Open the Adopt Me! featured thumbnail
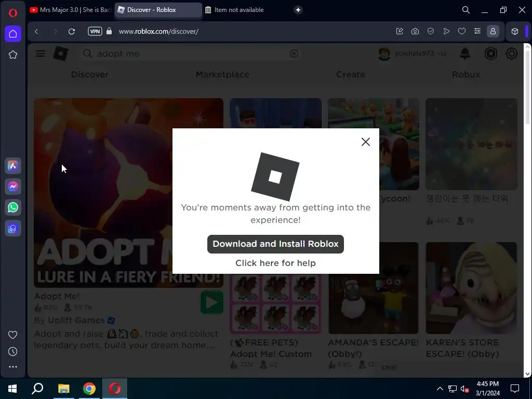 pos(129,193)
